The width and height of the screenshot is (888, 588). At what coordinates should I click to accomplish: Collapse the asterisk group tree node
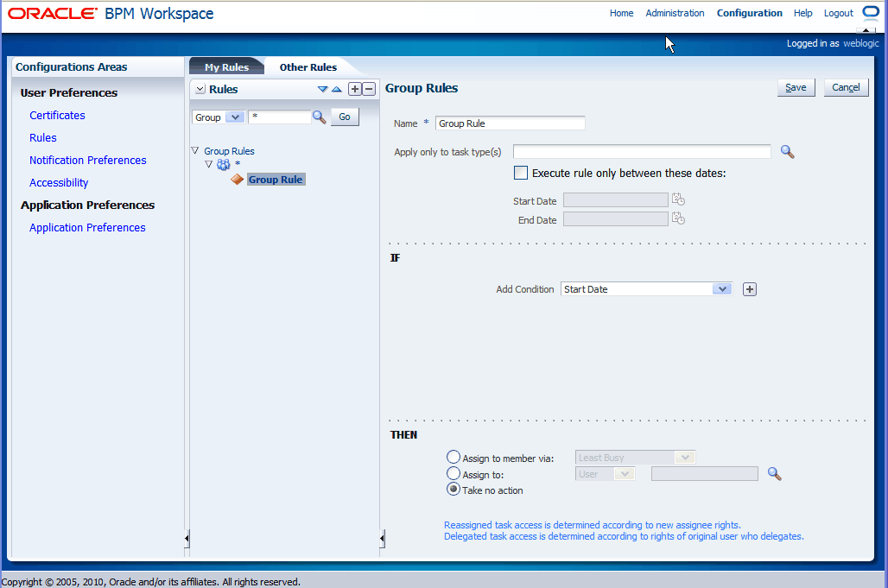[208, 164]
